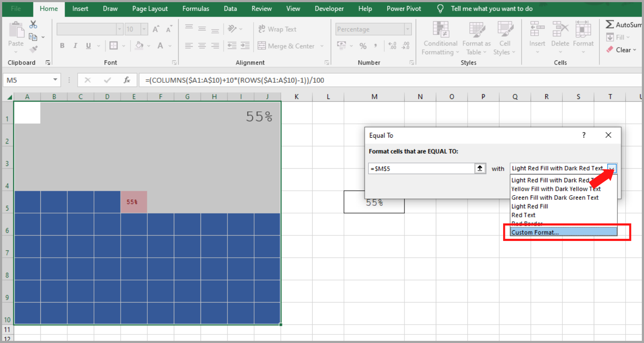
Task: Open the Power Pivot tab
Action: (403, 9)
